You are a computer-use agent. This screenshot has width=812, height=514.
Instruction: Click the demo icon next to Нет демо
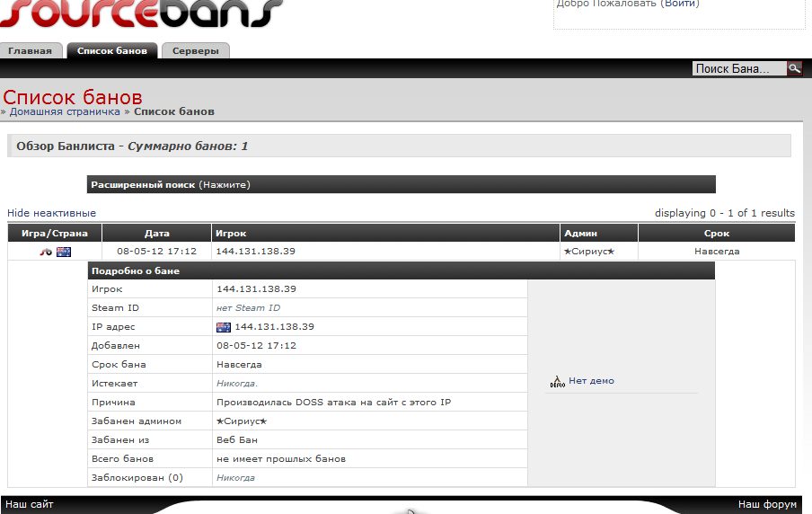coord(557,382)
